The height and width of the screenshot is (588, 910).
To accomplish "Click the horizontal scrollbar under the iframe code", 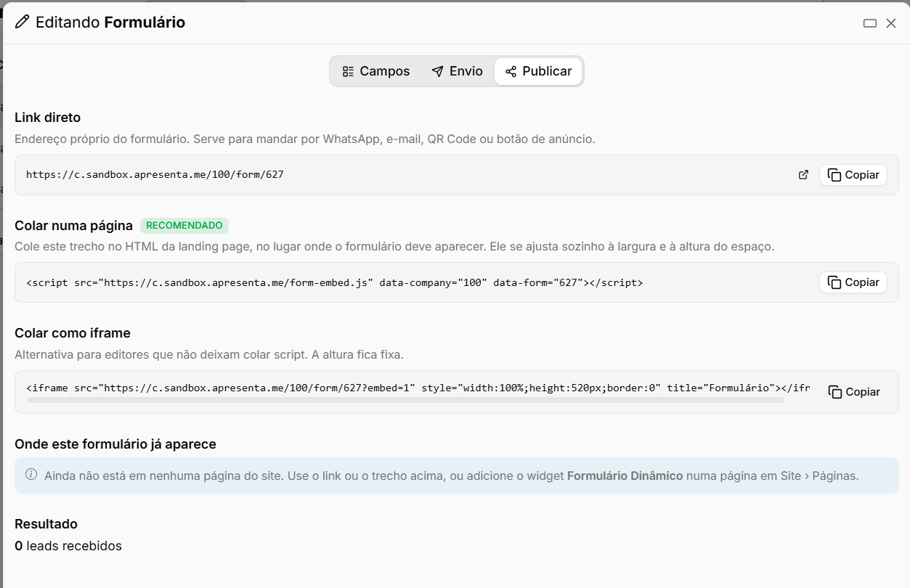I will [x=406, y=400].
